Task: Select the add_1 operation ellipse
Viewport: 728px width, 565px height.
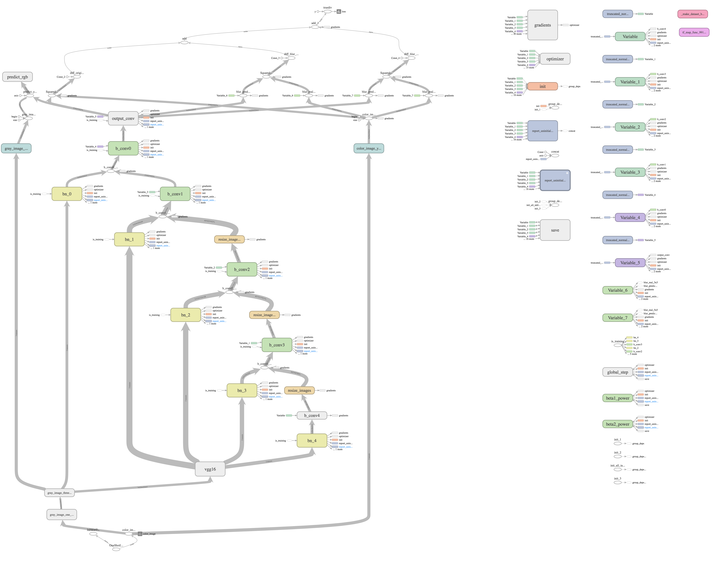Action: [x=315, y=27]
